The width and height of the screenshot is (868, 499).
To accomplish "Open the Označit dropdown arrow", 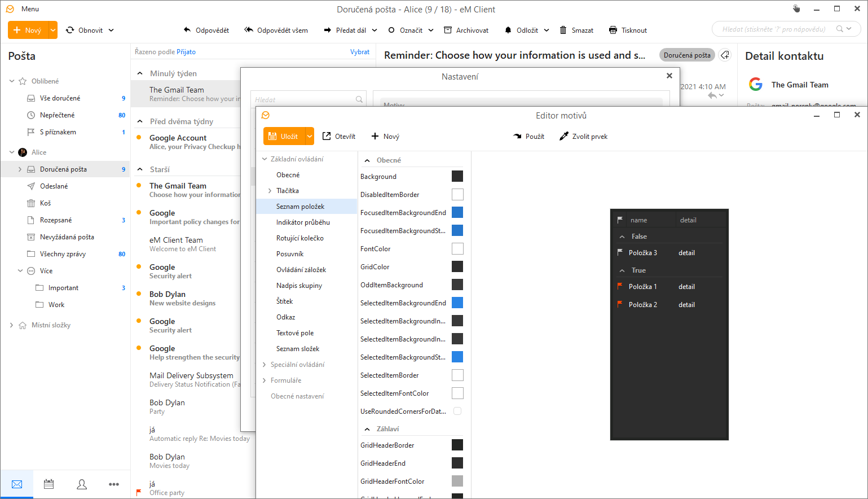I will click(431, 30).
